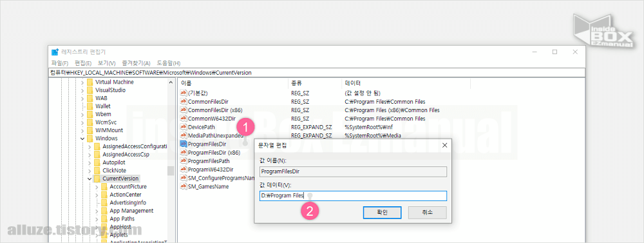Click the (기본값) string value icon
This screenshot has width=644, height=243.
tap(184, 93)
